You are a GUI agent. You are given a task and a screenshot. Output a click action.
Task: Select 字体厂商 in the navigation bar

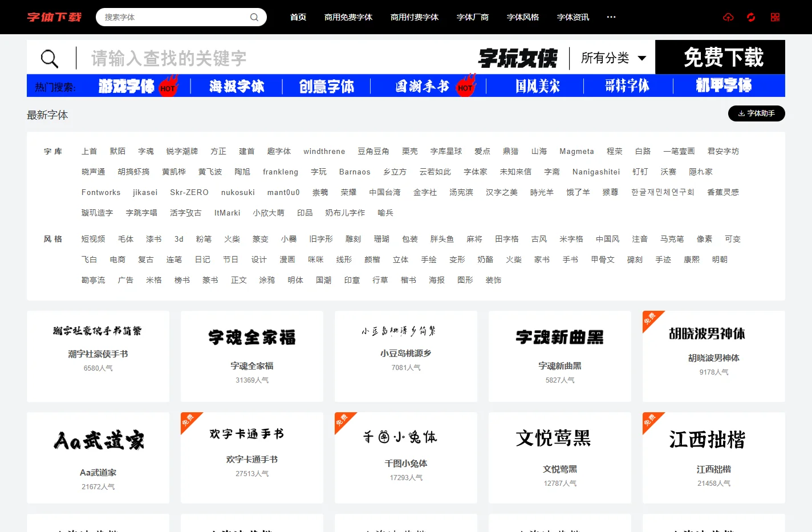[x=473, y=17]
